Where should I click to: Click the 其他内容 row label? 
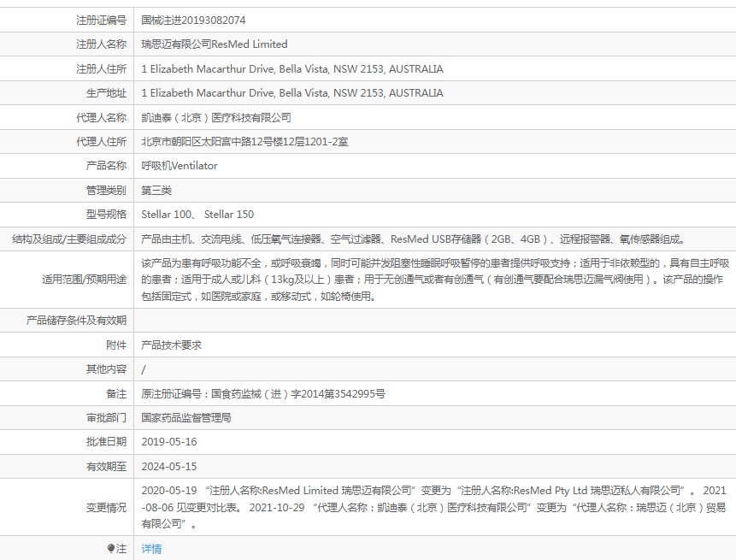(x=107, y=369)
